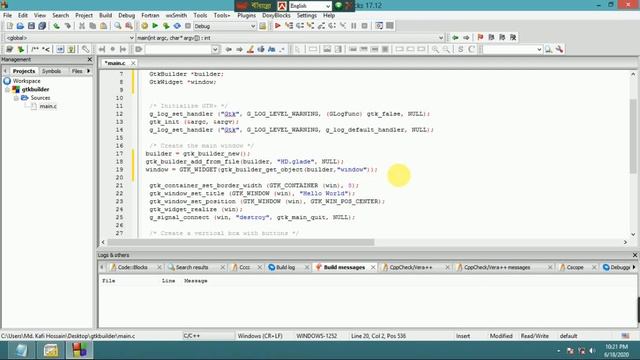Open the Debug menu
This screenshot has height=360, width=640.
click(x=127, y=16)
